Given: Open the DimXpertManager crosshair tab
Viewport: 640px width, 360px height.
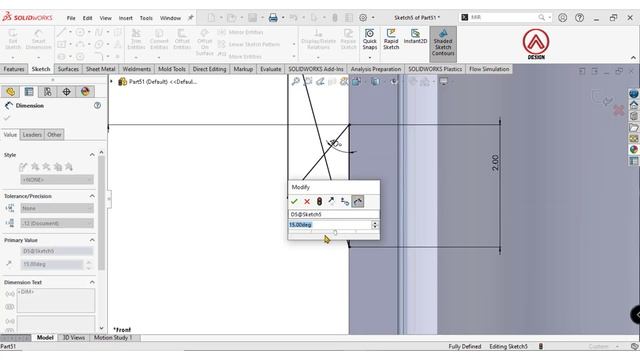Looking at the screenshot, I should [67, 91].
